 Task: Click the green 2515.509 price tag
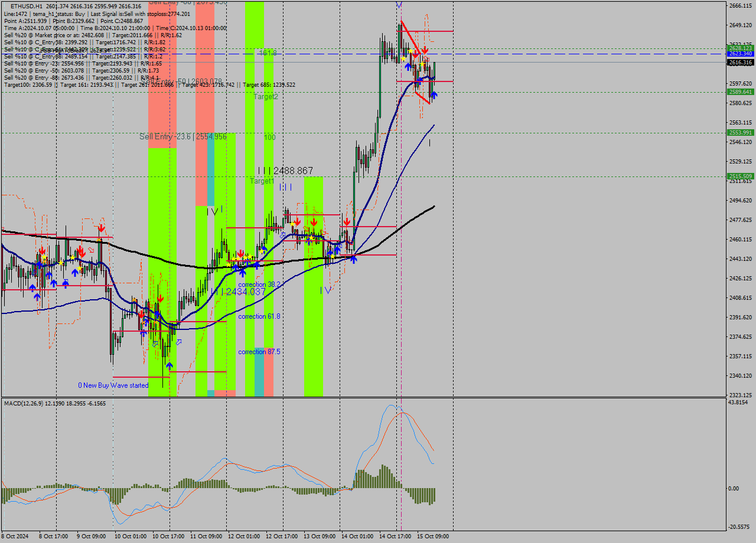click(x=740, y=176)
